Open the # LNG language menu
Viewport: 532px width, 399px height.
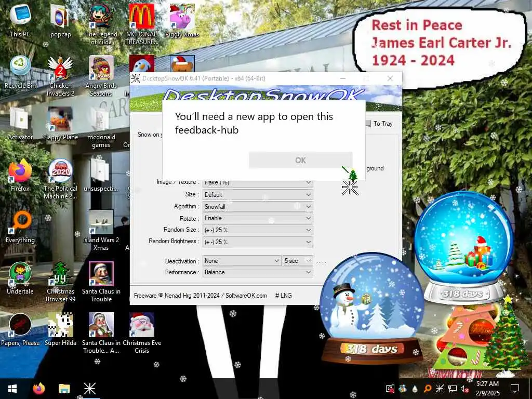point(283,296)
